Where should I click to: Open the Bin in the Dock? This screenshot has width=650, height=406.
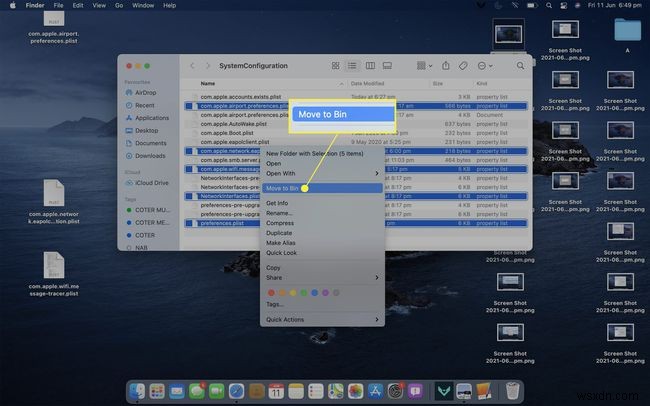click(512, 390)
